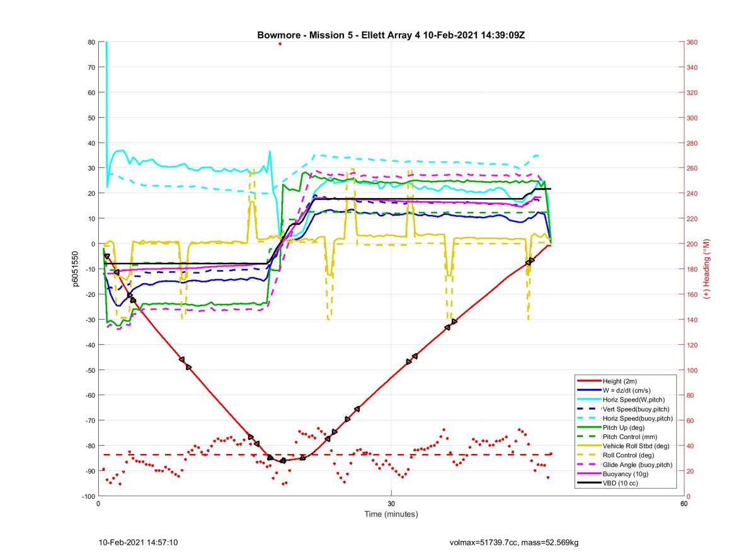Viewport: 756px width, 558px height.
Task: Click the 'Horiz Speed(W,pitch)' legend label
Action: [x=634, y=399]
